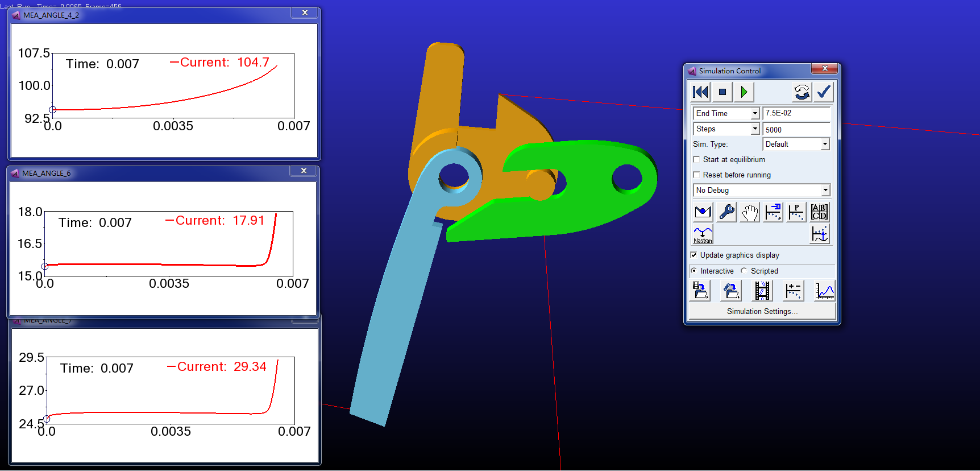Open the plotting postprocessor graph icon

tap(824, 291)
